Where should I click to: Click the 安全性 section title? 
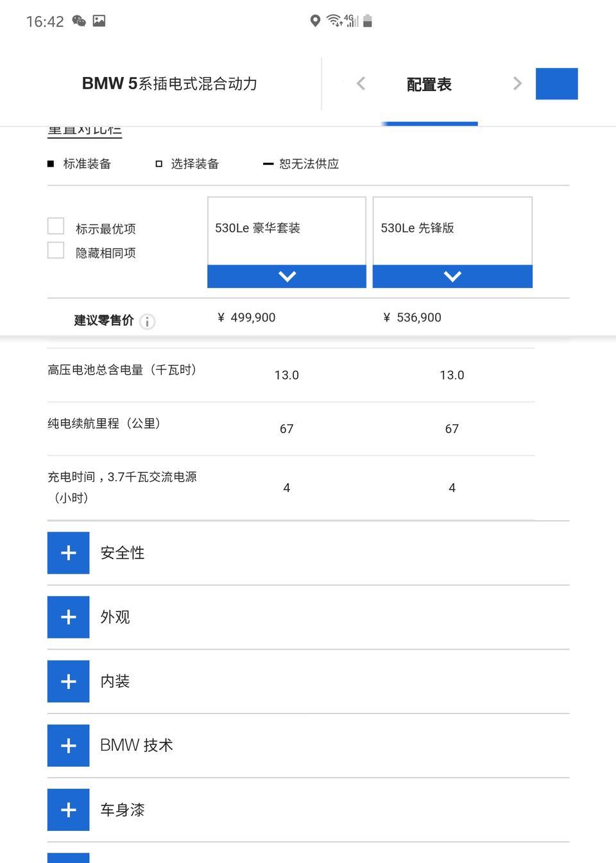tap(123, 552)
